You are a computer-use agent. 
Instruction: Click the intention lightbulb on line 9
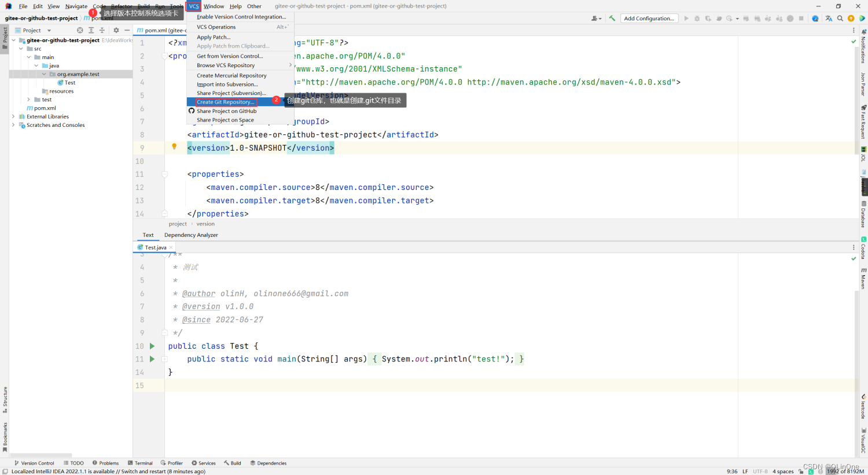pyautogui.click(x=174, y=147)
